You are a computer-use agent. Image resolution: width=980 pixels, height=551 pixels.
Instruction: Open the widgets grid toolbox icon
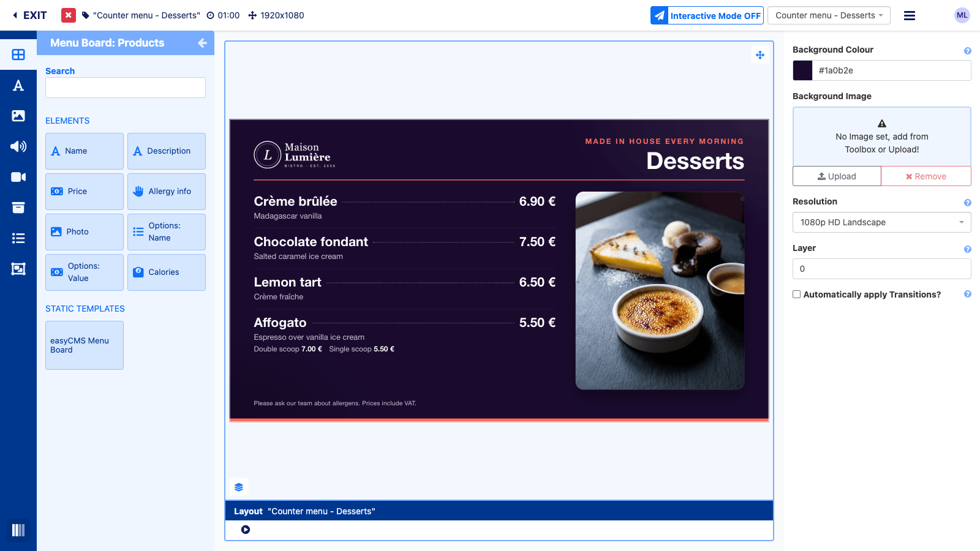[x=18, y=54]
